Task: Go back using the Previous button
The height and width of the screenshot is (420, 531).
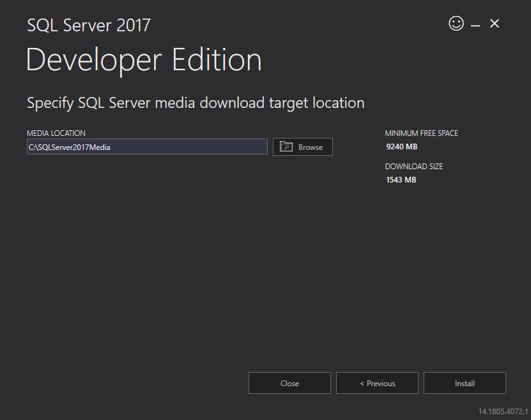Action: [377, 383]
